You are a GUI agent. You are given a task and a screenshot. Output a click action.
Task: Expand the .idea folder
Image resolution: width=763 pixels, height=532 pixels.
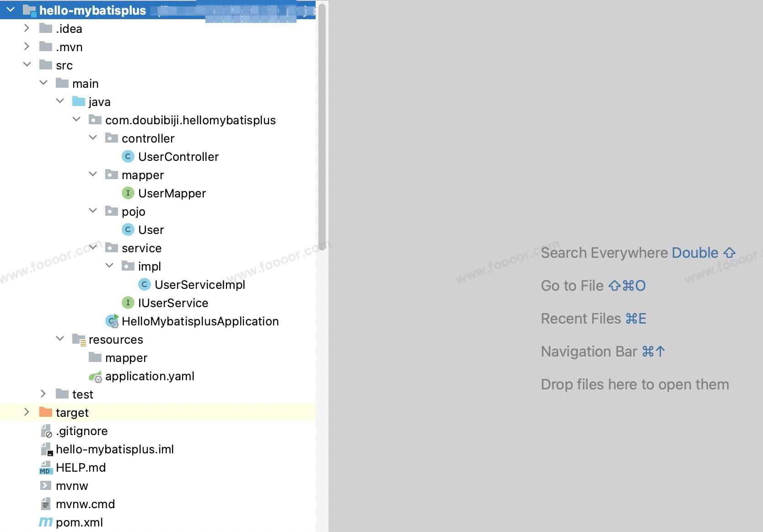click(x=27, y=28)
